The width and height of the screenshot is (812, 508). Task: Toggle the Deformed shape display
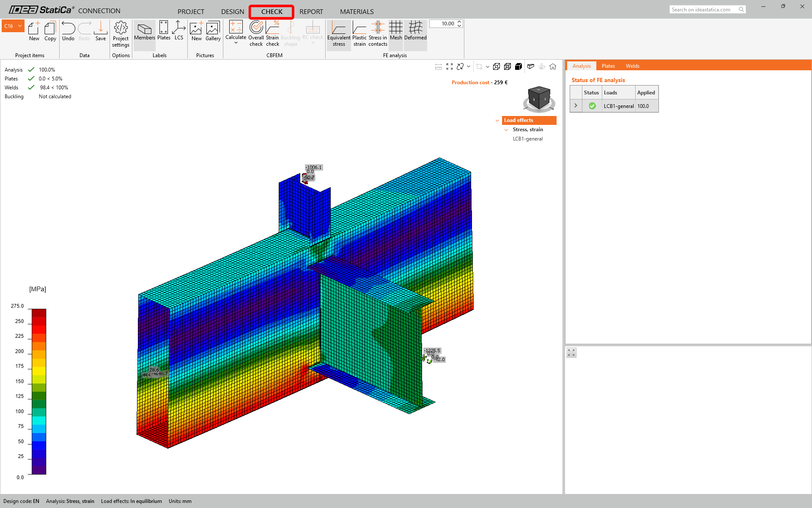(x=415, y=30)
